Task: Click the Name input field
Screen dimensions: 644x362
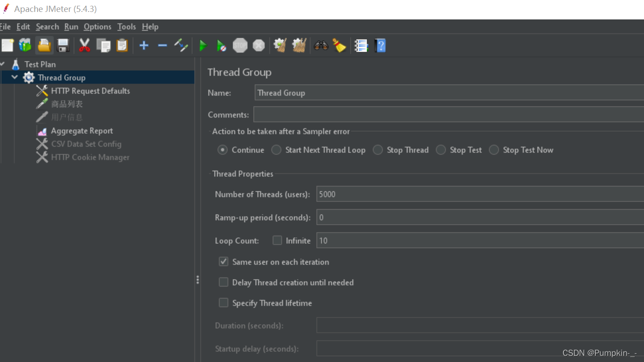Action: (449, 93)
